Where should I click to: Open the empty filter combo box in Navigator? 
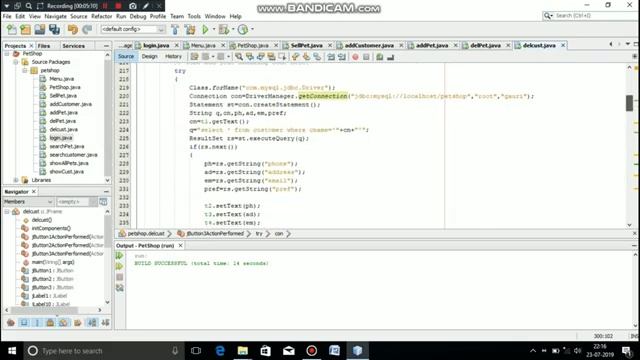[x=76, y=202]
